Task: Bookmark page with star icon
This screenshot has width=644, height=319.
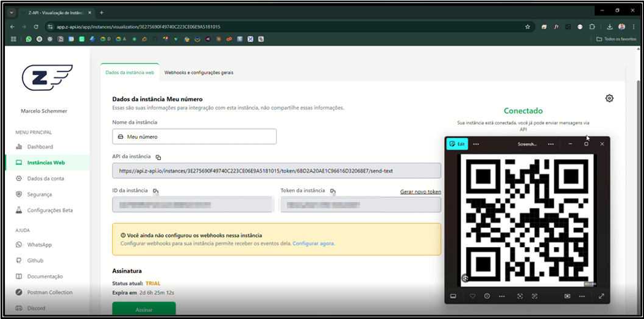Action: tap(528, 27)
